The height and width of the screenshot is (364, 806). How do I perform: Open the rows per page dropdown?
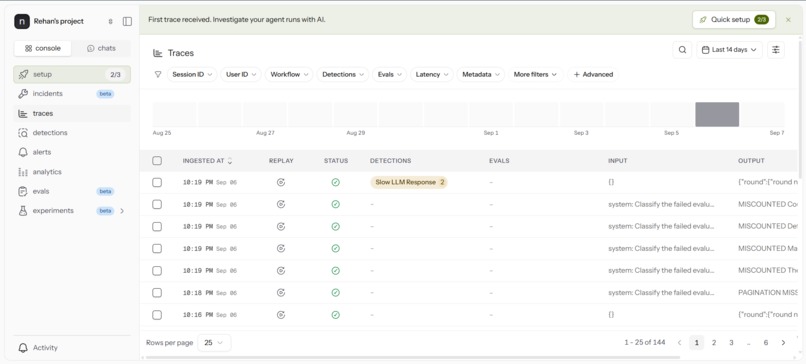[x=214, y=342]
